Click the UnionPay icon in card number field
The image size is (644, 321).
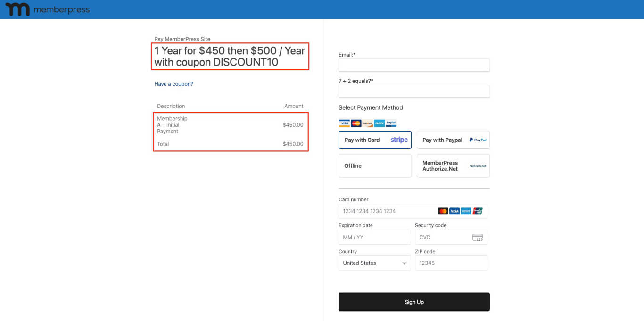click(477, 211)
